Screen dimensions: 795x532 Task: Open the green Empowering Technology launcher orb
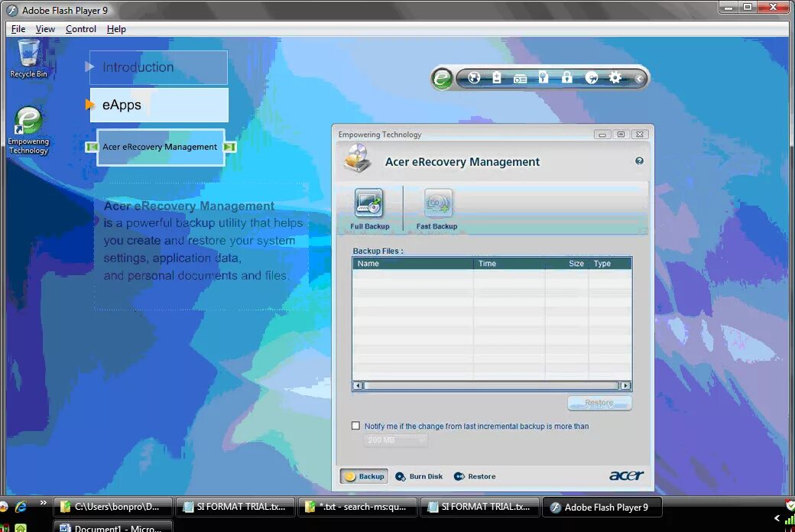tap(442, 78)
